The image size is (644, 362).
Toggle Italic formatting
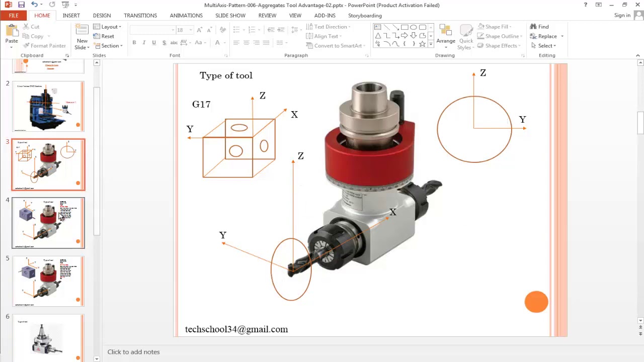coord(144,43)
